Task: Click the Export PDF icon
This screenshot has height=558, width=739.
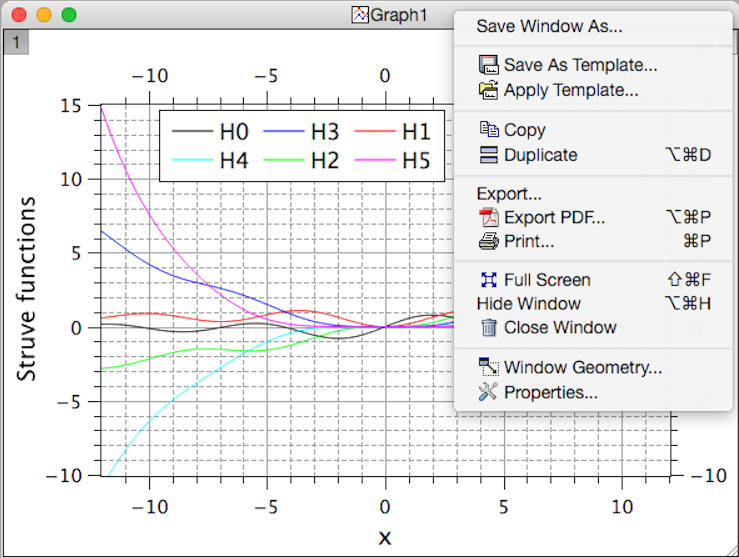Action: click(488, 217)
